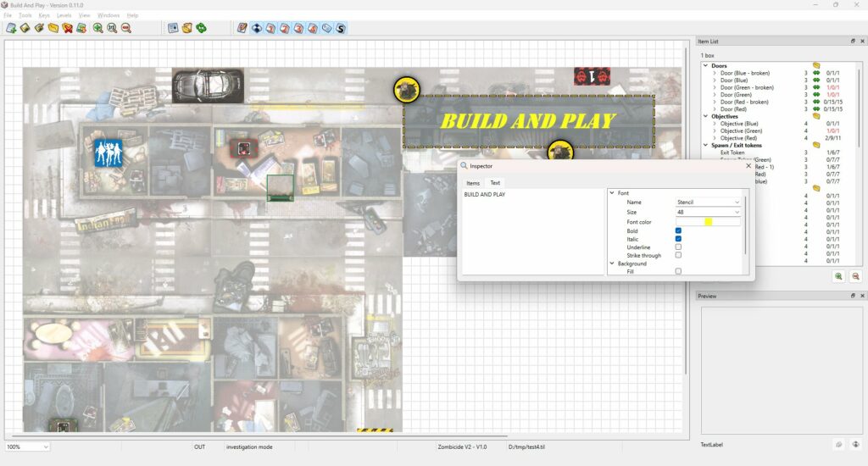Click the blue layers stack toolbar icon
Screen dimensions: 868x466
(256, 28)
